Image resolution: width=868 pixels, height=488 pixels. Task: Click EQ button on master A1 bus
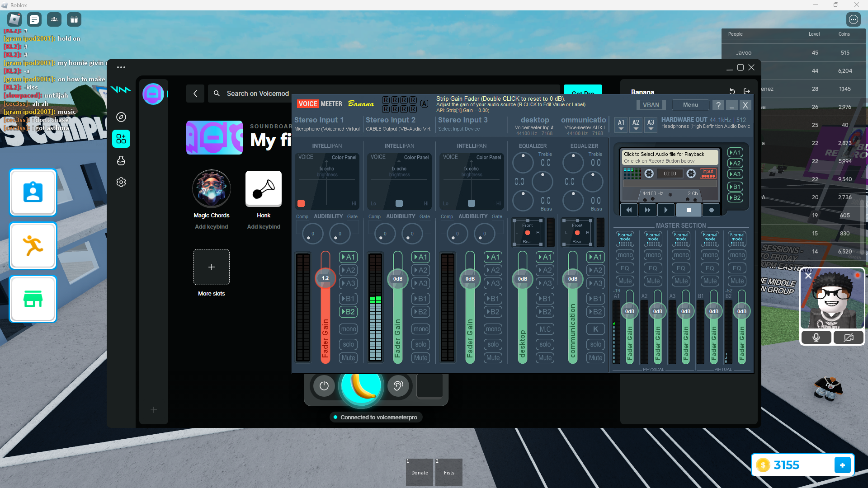pyautogui.click(x=625, y=268)
